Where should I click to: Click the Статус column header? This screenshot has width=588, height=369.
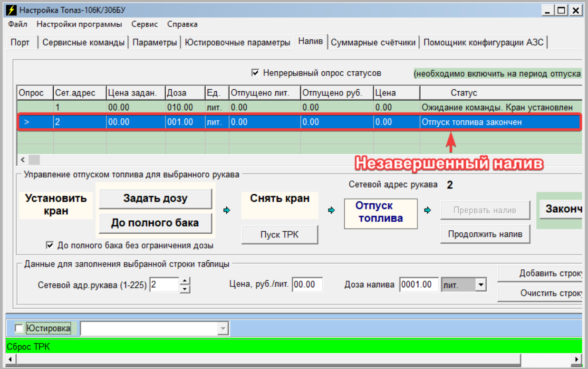(501, 93)
